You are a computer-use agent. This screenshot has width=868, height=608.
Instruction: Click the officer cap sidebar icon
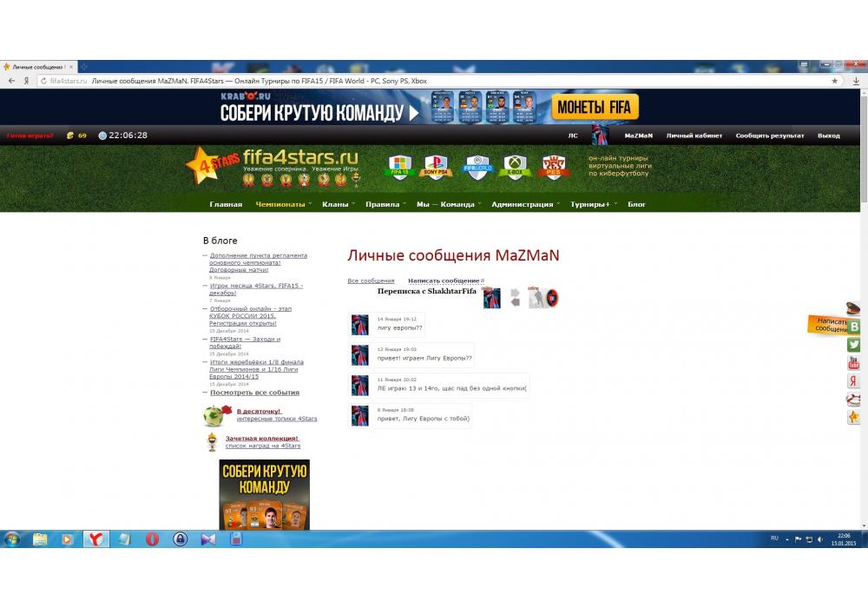point(853,307)
